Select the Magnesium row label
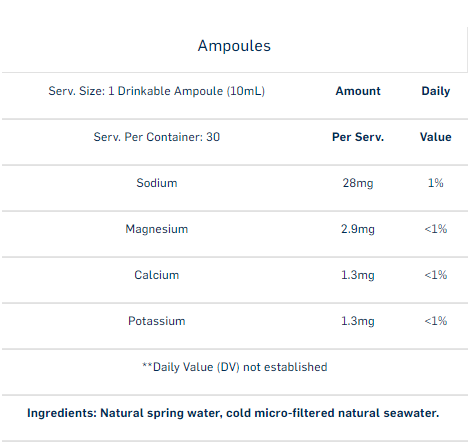The image size is (471, 442). pos(157,229)
